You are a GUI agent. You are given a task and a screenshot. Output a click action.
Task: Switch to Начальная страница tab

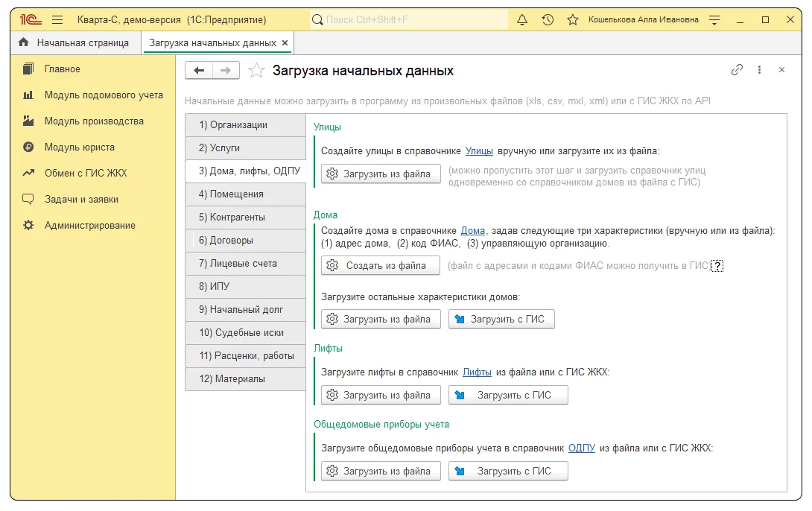(75, 43)
